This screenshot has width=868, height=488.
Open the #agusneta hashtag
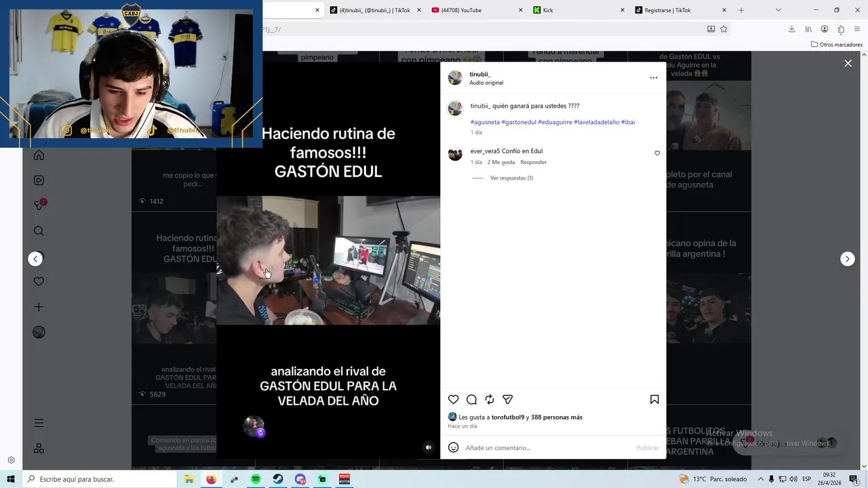point(485,122)
